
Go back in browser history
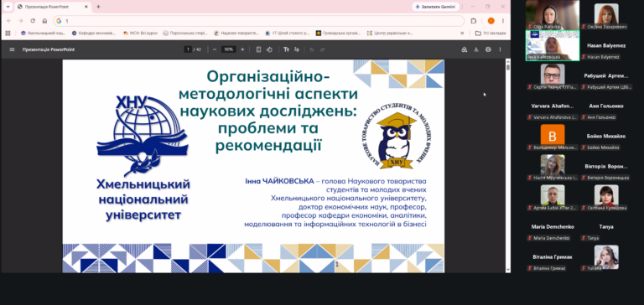(x=9, y=21)
